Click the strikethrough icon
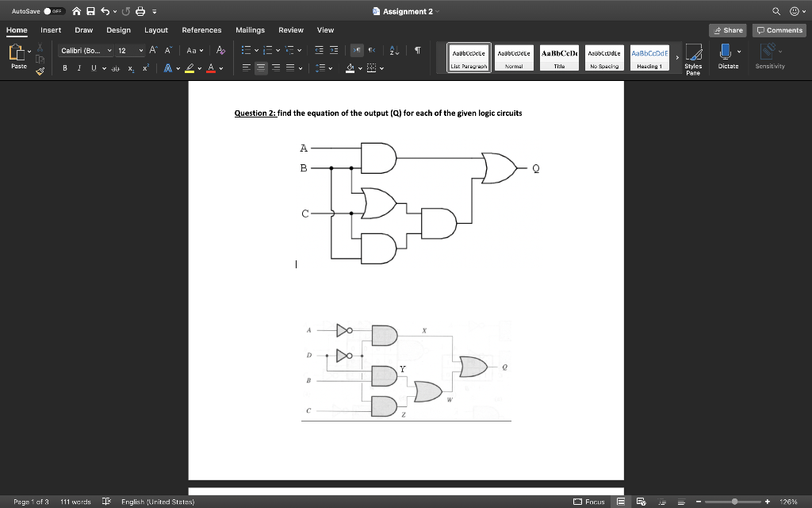This screenshot has height=508, width=812. point(115,67)
